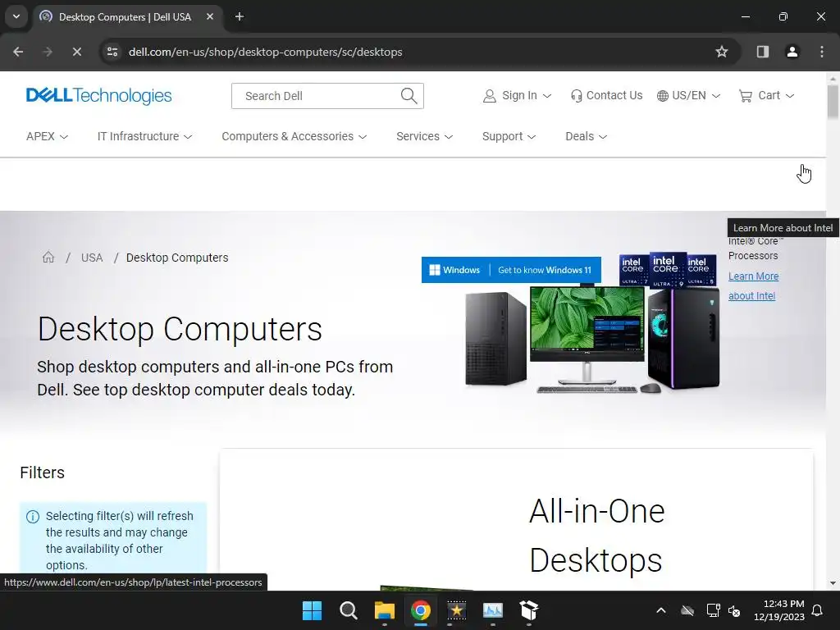840x630 pixels.
Task: Expand the APEX menu
Action: tap(47, 136)
